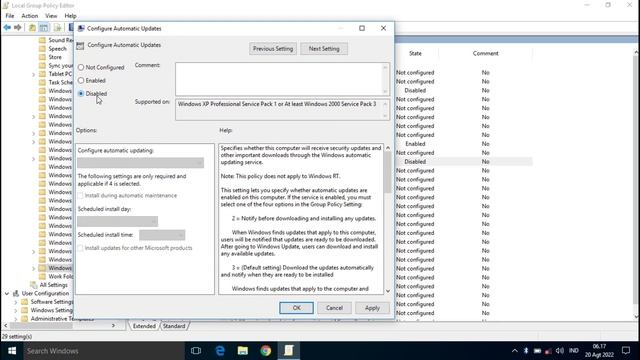The height and width of the screenshot is (360, 640).
Task: Expand the Windows Settings node
Action: pyautogui.click(x=16, y=311)
